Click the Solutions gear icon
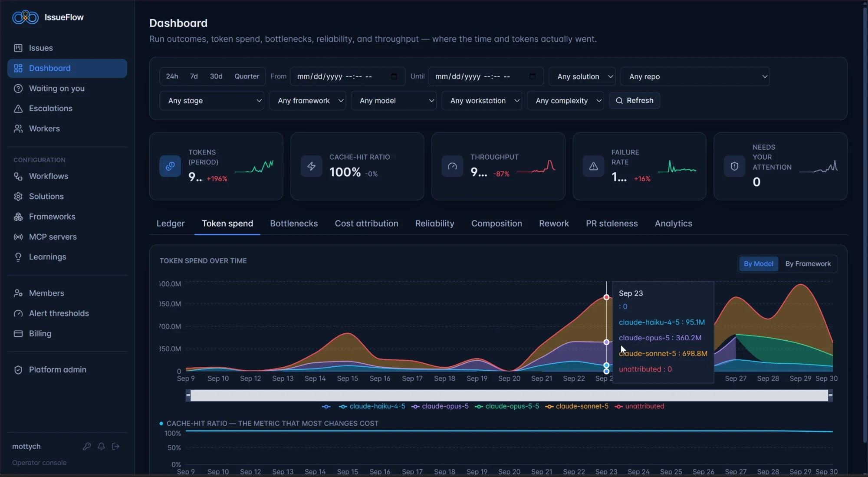Image resolution: width=868 pixels, height=477 pixels. click(18, 197)
